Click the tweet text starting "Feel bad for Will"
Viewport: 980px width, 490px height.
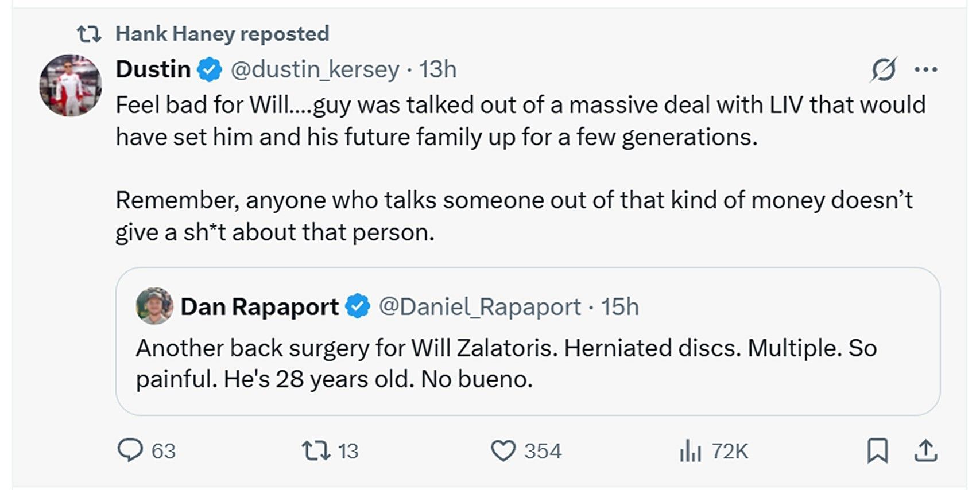(520, 121)
